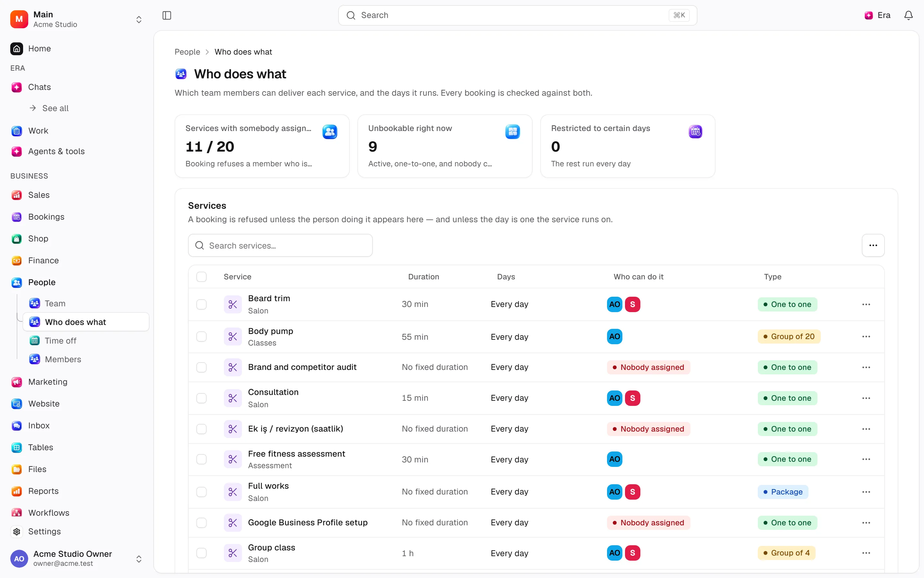924x578 pixels.
Task: Click the Era assistant icon in header
Action: click(x=868, y=15)
